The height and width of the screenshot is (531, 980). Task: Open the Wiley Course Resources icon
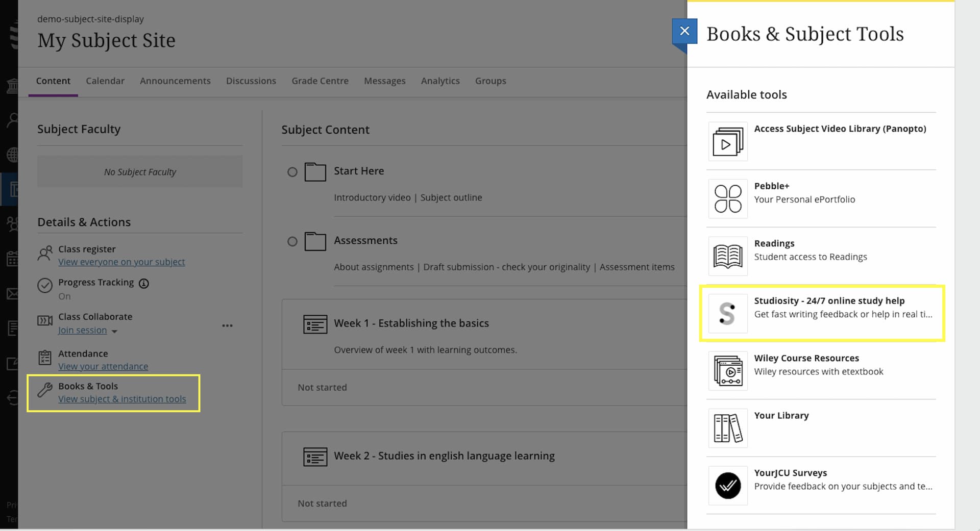pos(728,371)
